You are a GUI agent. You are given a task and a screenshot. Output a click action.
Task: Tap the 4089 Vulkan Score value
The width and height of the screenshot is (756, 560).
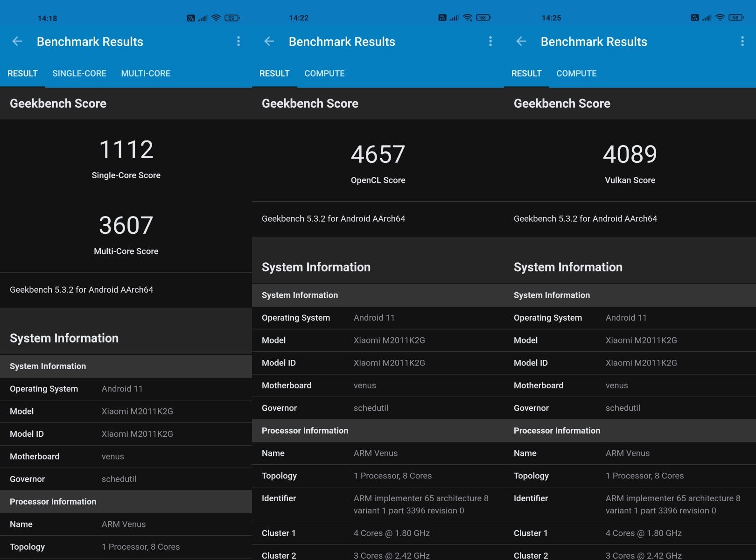tap(630, 154)
